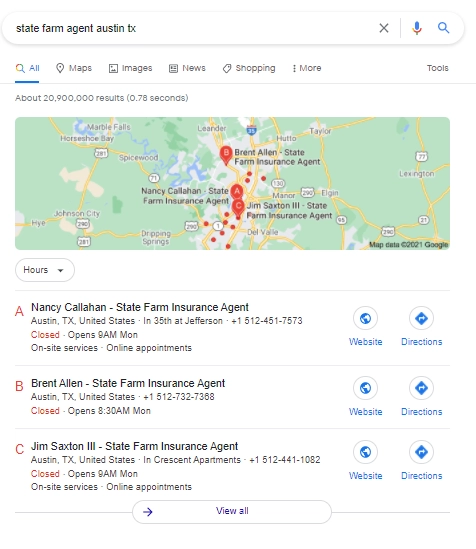The height and width of the screenshot is (549, 476).
Task: Switch to the News tab
Action: 187,68
